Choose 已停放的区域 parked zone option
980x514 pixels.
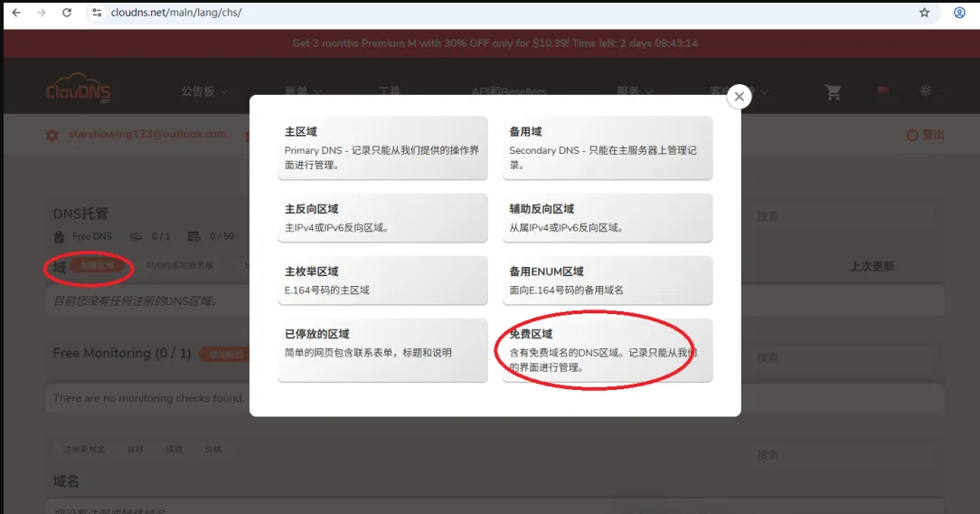[382, 350]
